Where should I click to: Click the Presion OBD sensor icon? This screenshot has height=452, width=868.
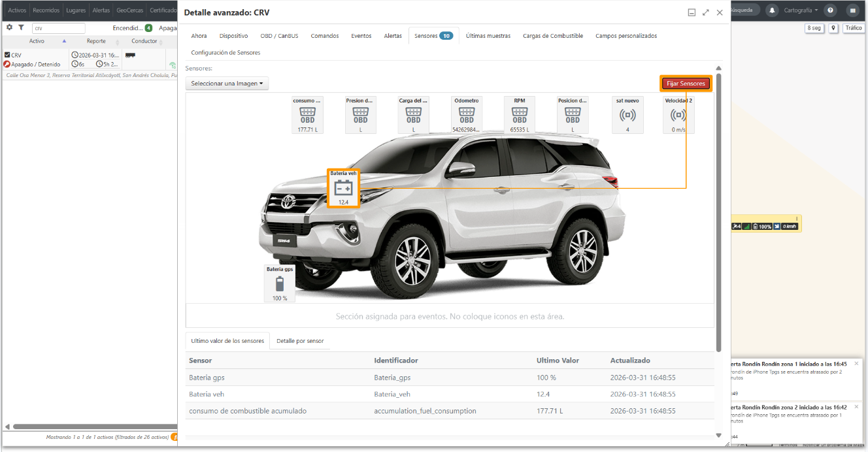(x=360, y=115)
